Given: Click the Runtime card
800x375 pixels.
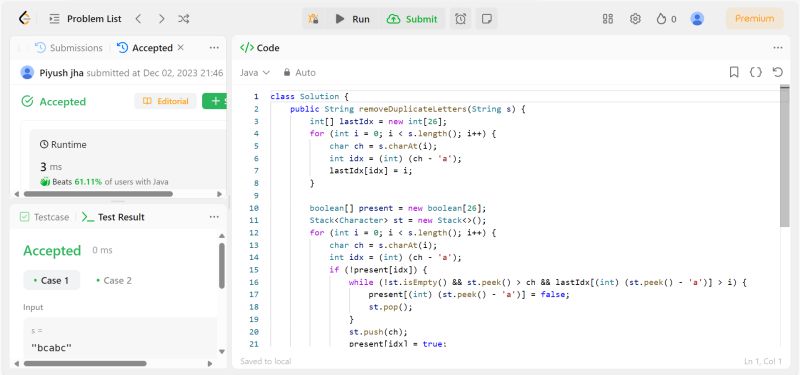Looking at the screenshot, I should coord(128,158).
